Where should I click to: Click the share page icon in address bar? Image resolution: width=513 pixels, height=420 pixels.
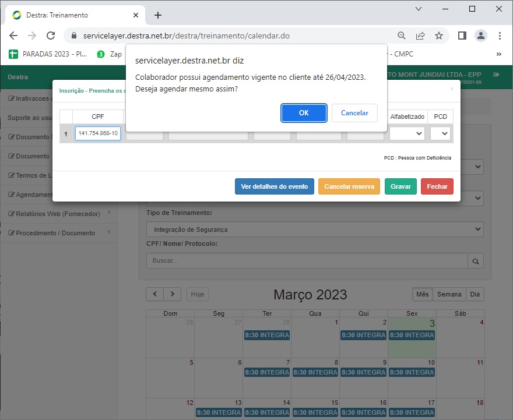(x=420, y=36)
